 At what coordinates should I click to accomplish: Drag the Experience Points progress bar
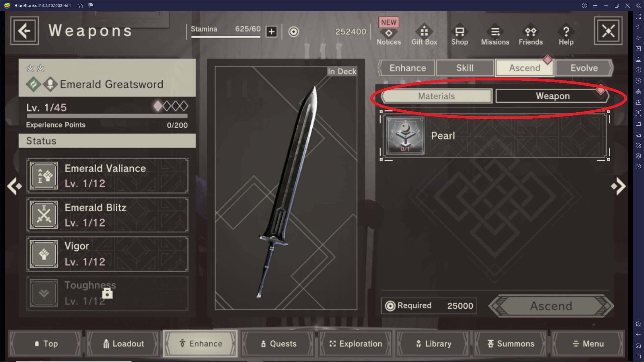106,116
